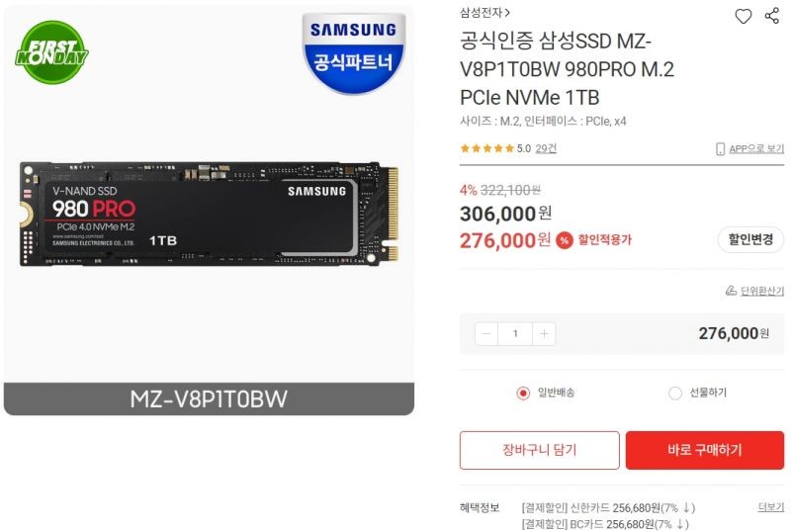The height and width of the screenshot is (532, 791).
Task: Click the phone icon beside APP으로 보기
Action: tap(721, 149)
